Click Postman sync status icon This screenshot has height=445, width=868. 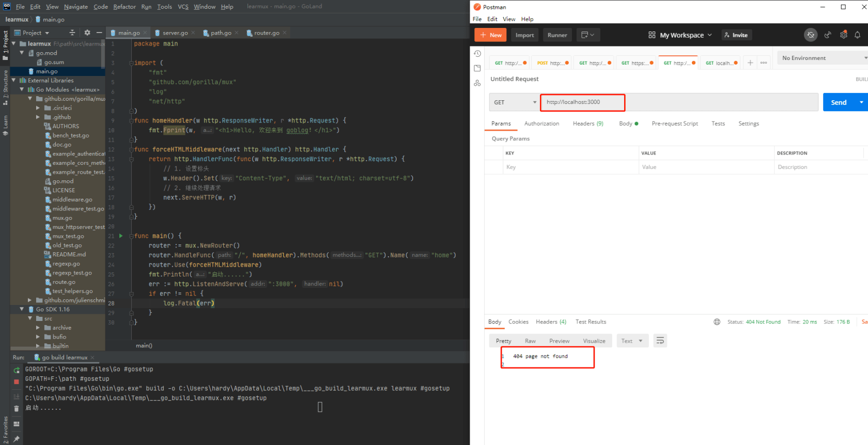tap(811, 35)
